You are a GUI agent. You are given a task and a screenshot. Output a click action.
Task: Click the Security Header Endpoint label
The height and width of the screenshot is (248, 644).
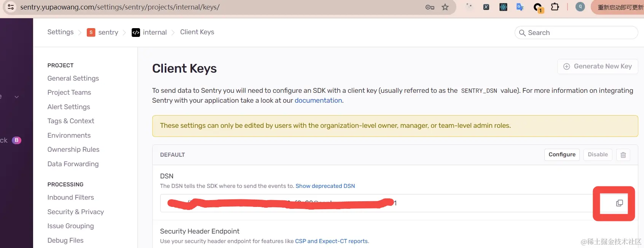200,231
